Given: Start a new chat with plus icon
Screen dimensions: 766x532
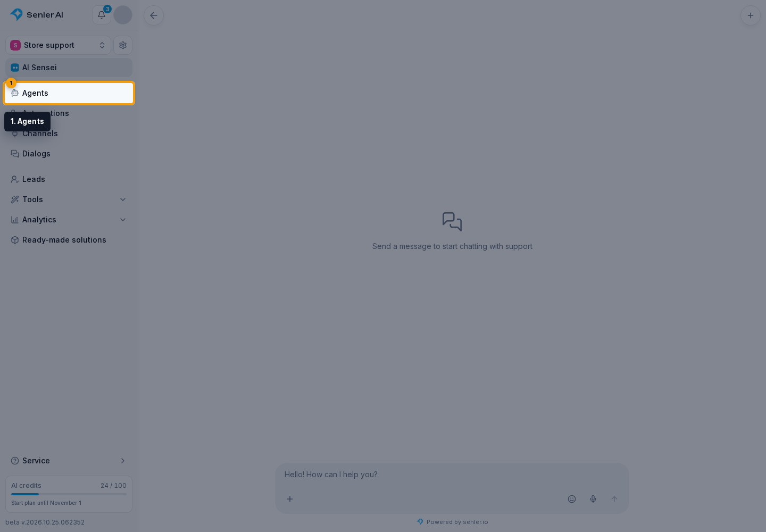Looking at the screenshot, I should tap(751, 15).
